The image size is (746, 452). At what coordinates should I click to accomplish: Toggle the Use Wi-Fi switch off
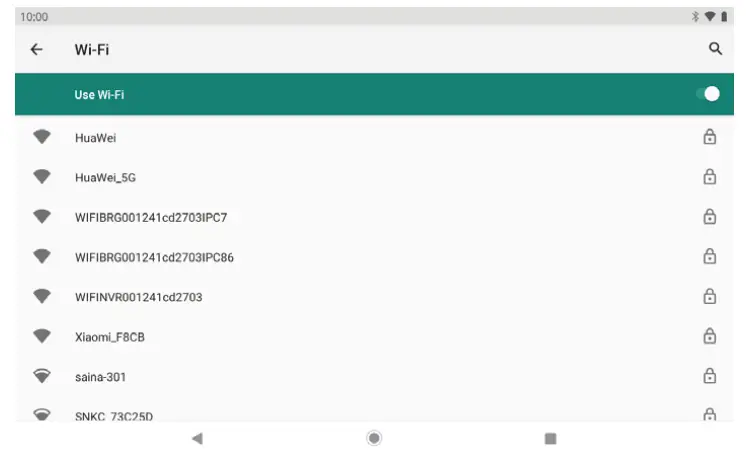[x=708, y=94]
